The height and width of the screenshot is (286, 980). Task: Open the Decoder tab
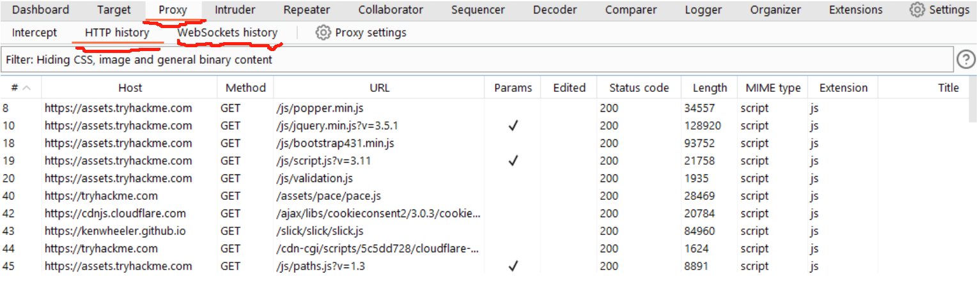pyautogui.click(x=555, y=10)
